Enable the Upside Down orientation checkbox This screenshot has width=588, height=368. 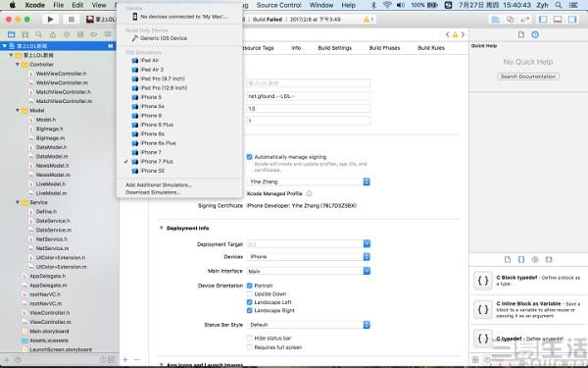[x=249, y=294]
